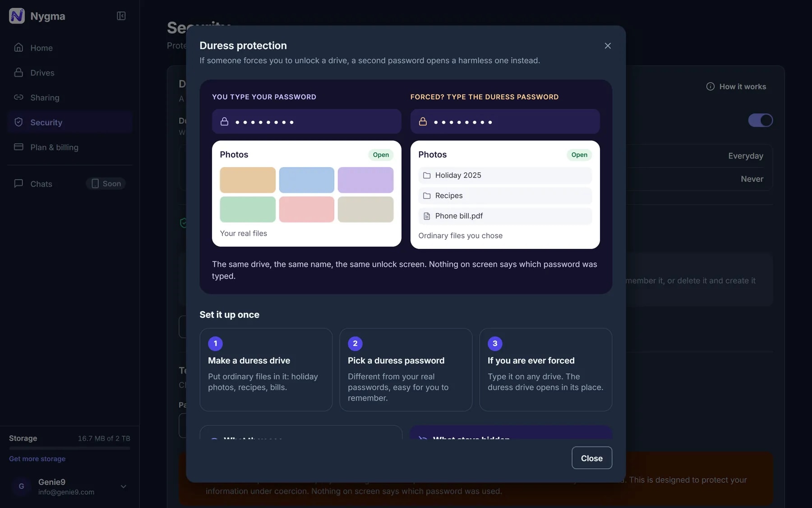Click the storage usage progress bar

pyautogui.click(x=69, y=448)
